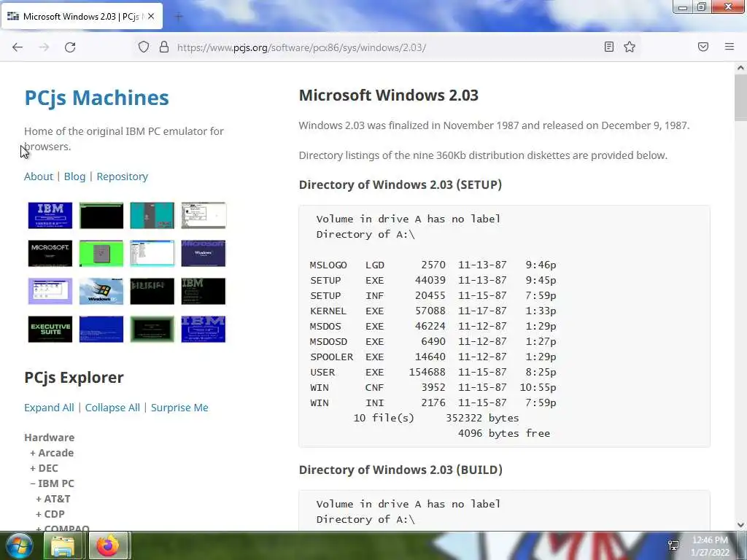This screenshot has width=747, height=560.
Task: Click the scrollbar up arrow
Action: [740, 68]
